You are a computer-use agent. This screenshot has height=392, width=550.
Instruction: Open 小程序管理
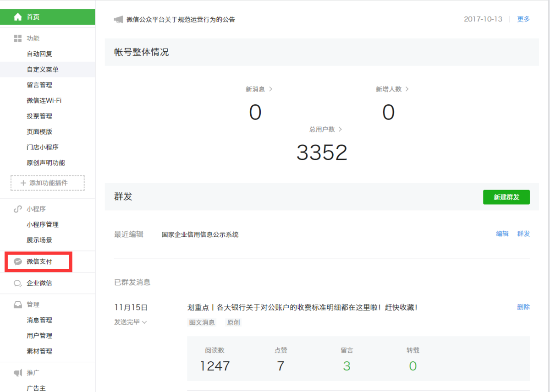(x=43, y=225)
